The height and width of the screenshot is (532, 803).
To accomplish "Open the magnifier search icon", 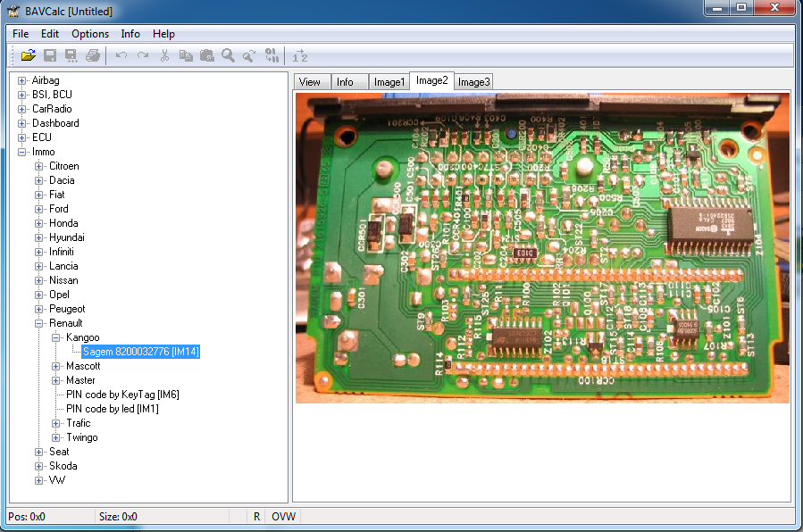I will click(229, 55).
